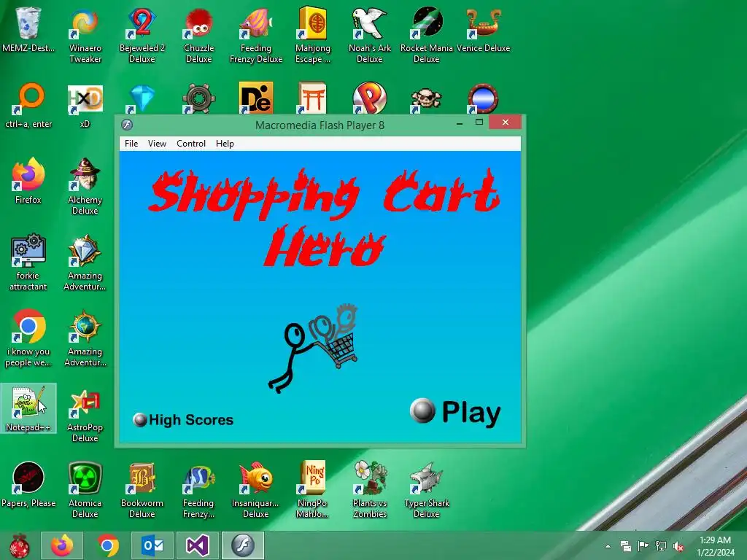This screenshot has width=747, height=560.
Task: Close the Macromedia Flash Player 8 window
Action: pyautogui.click(x=505, y=122)
